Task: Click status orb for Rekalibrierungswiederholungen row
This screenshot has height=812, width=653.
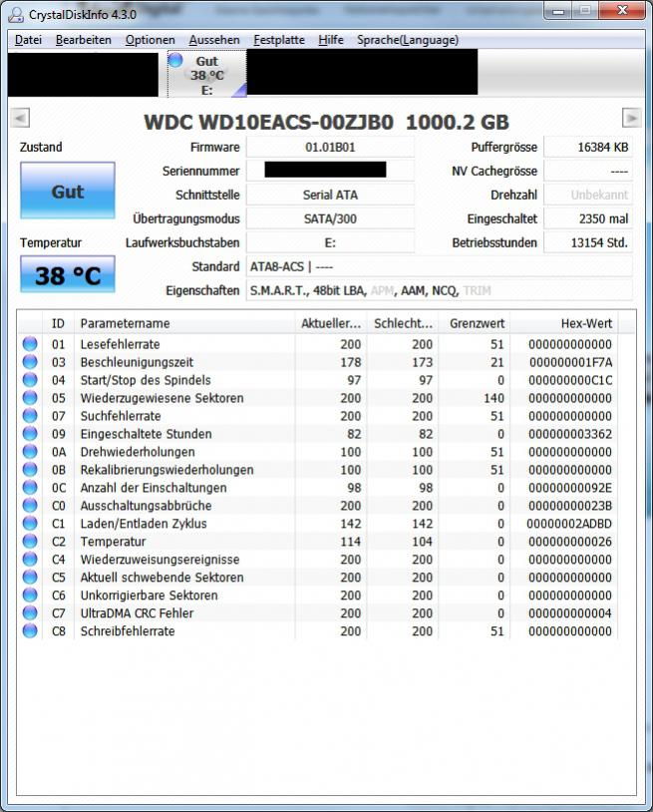Action: (30, 469)
